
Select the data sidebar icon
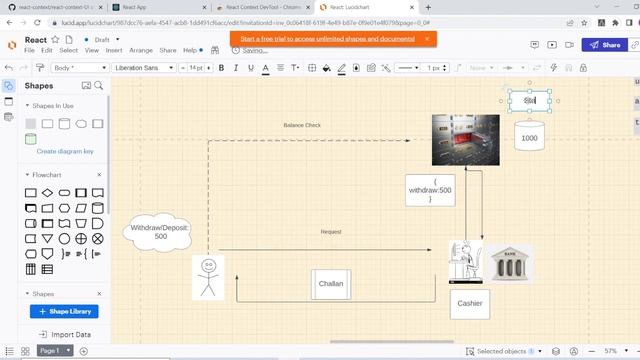[9, 117]
